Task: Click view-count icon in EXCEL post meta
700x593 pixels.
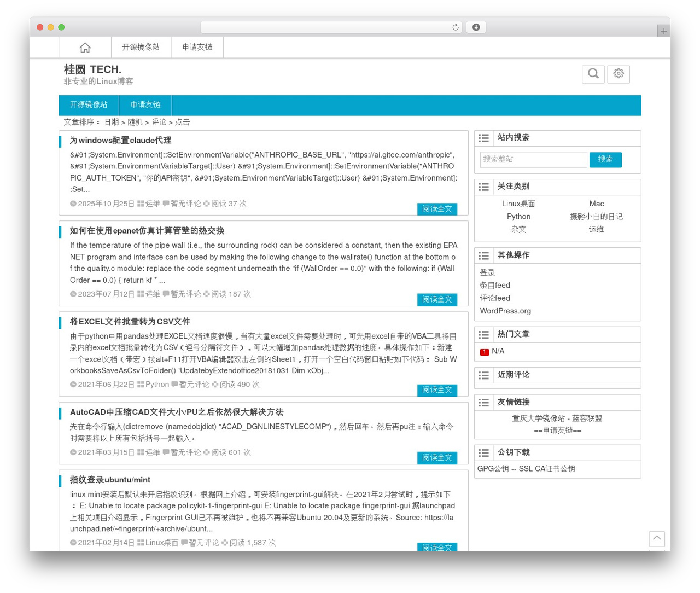Action: 215,385
